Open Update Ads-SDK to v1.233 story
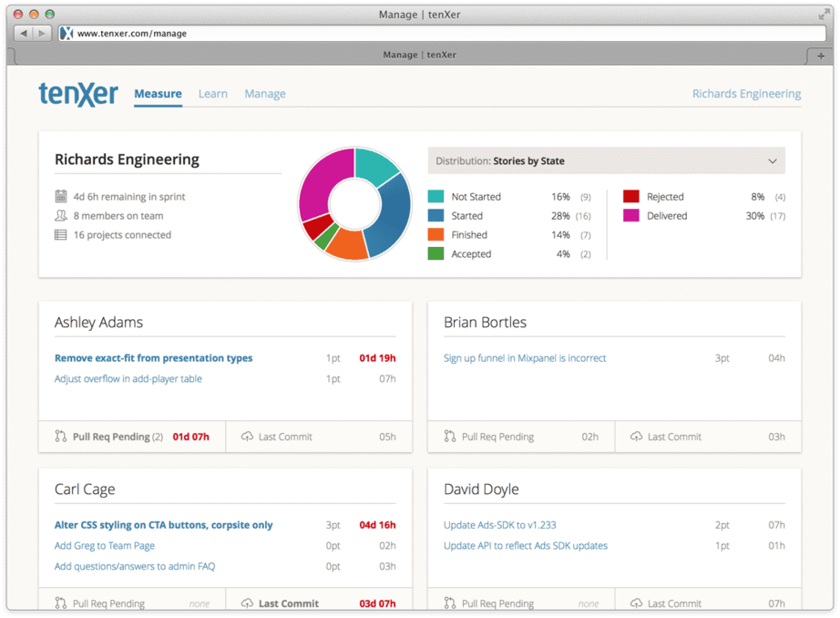This screenshot has height=618, width=840. pyautogui.click(x=500, y=525)
